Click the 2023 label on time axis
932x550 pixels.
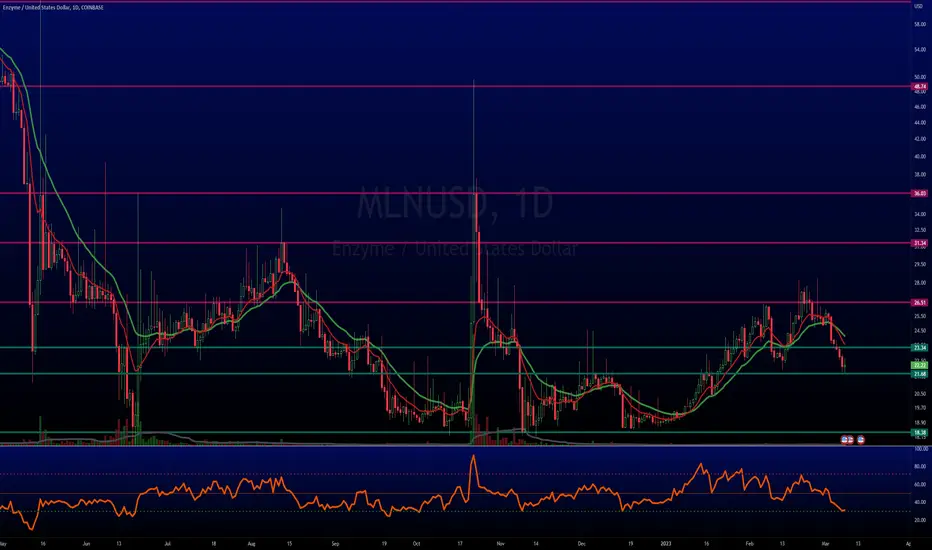[x=665, y=543]
